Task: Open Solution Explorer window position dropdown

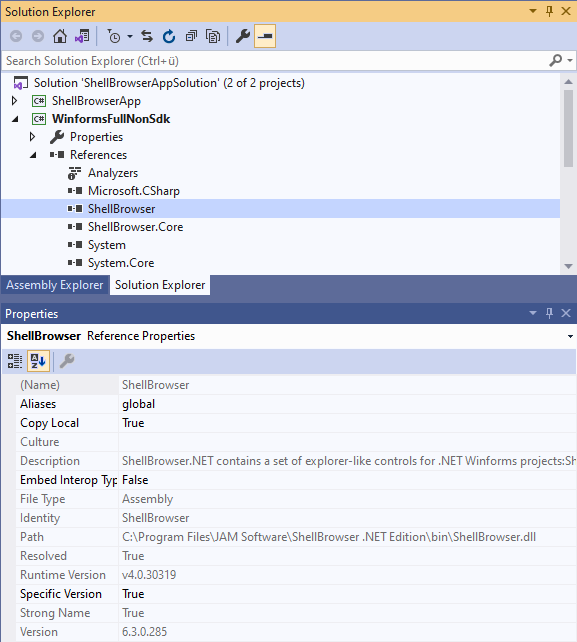Action: click(533, 11)
